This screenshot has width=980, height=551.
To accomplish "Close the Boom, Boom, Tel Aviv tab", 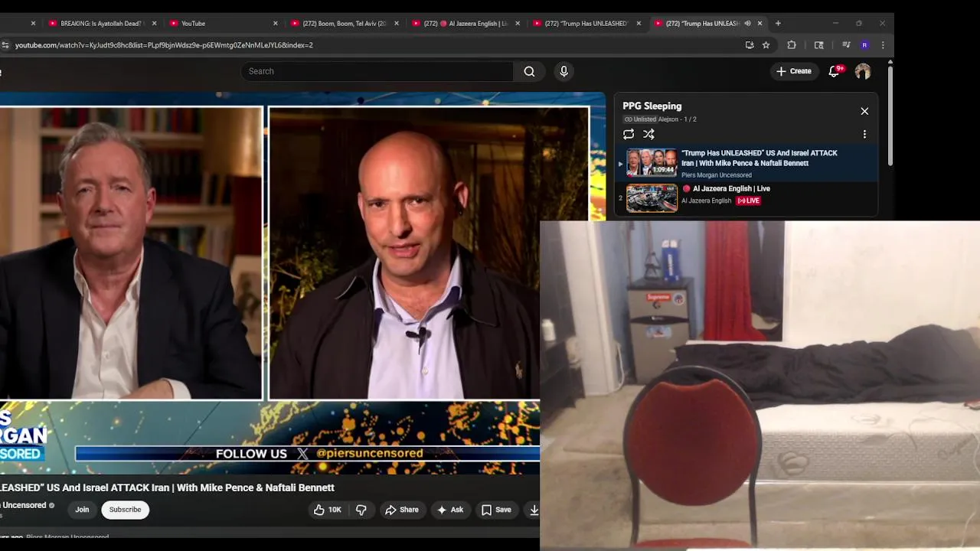I will coord(397,23).
